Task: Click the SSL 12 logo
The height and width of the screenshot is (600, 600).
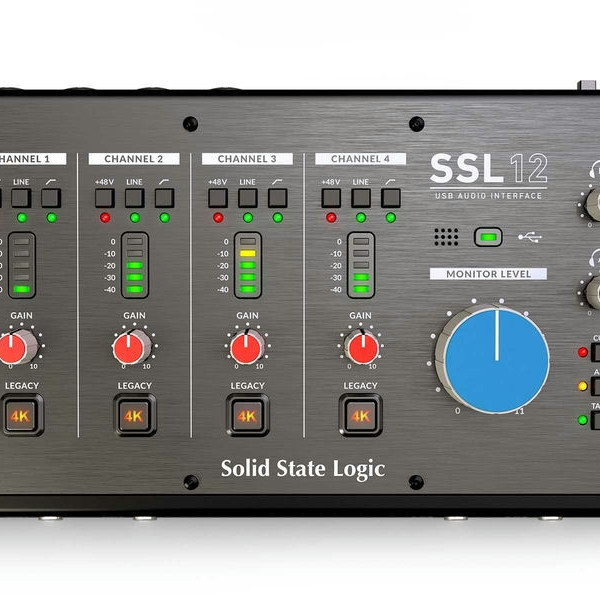Action: (x=489, y=168)
